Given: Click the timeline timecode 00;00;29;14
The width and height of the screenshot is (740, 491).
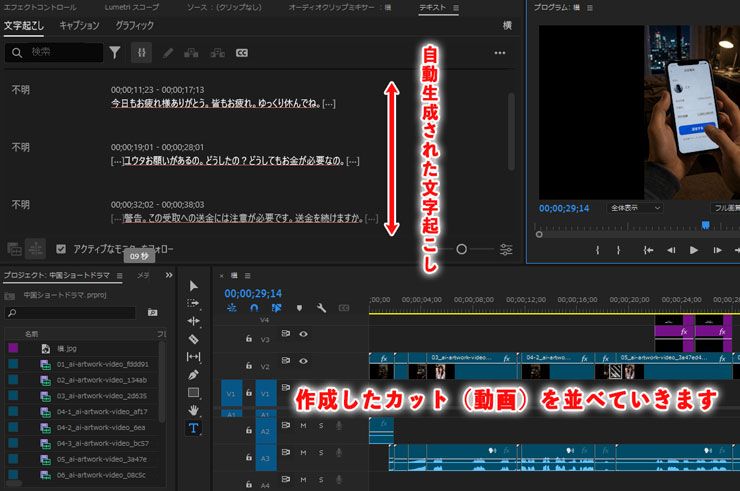Looking at the screenshot, I should 253,293.
